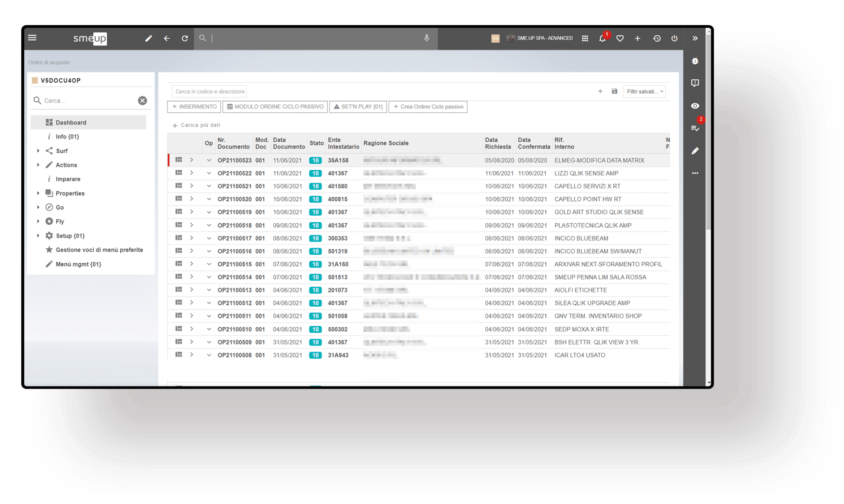Open the Filtri salvati dropdown
Screen dimensions: 844x504
coord(644,91)
